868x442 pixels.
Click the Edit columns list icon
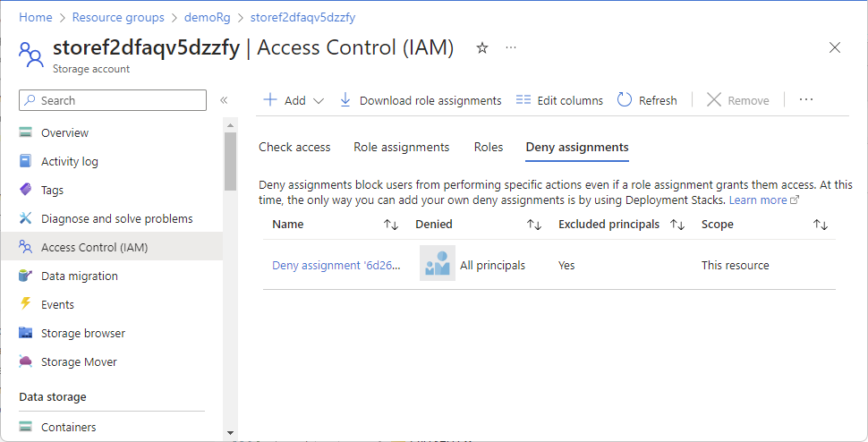523,100
